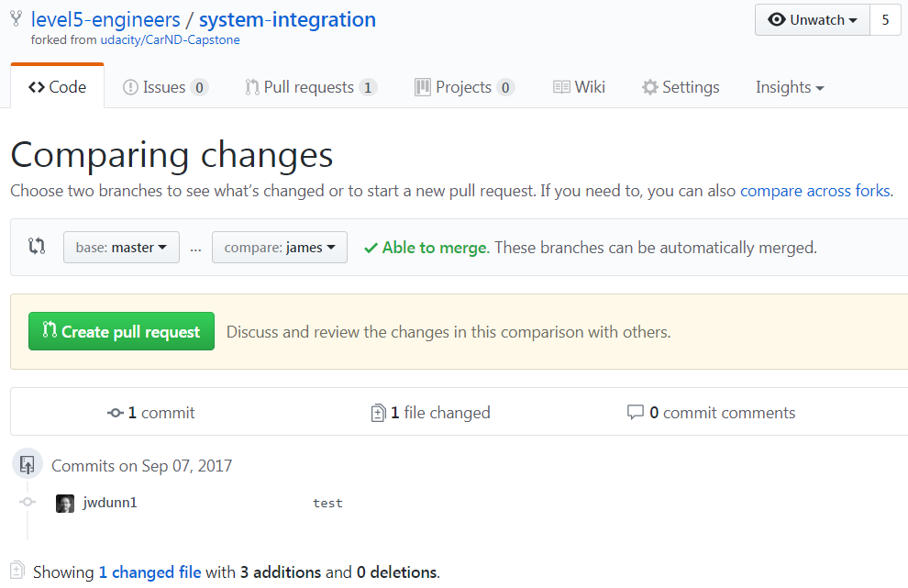Click the diff file icon beside Showing
This screenshot has width=908, height=588.
pyautogui.click(x=17, y=570)
